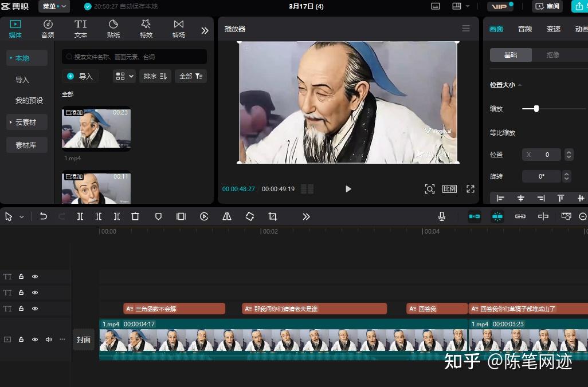Screen dimensions: 588x387
Task: Toggle auto snap in timeline toolbar
Action: tap(497, 216)
